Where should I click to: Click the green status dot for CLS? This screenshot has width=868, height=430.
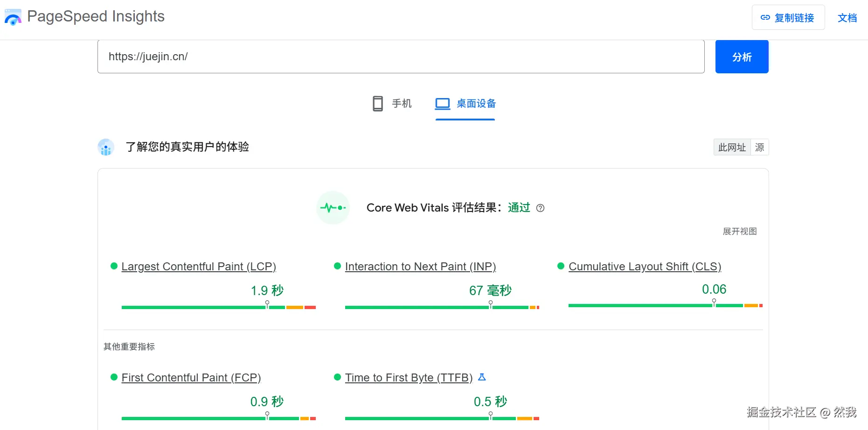tap(561, 266)
